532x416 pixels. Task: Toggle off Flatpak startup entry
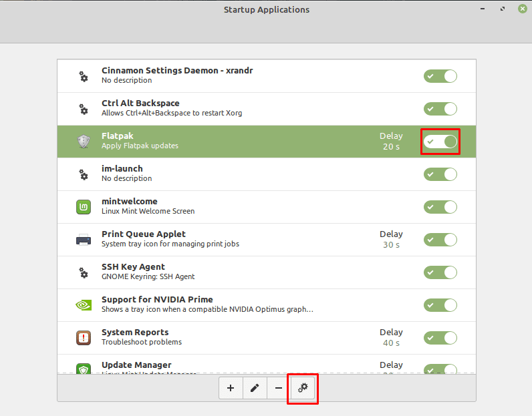point(440,142)
